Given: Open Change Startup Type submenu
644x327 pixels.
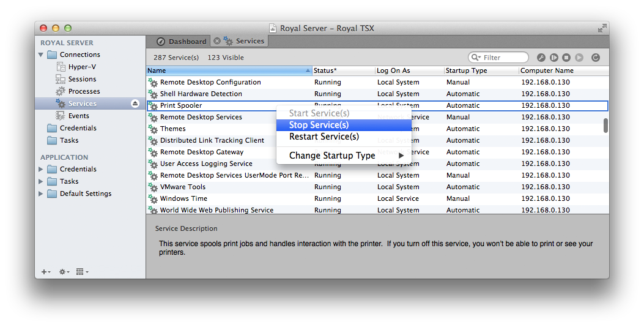Looking at the screenshot, I should (x=344, y=156).
